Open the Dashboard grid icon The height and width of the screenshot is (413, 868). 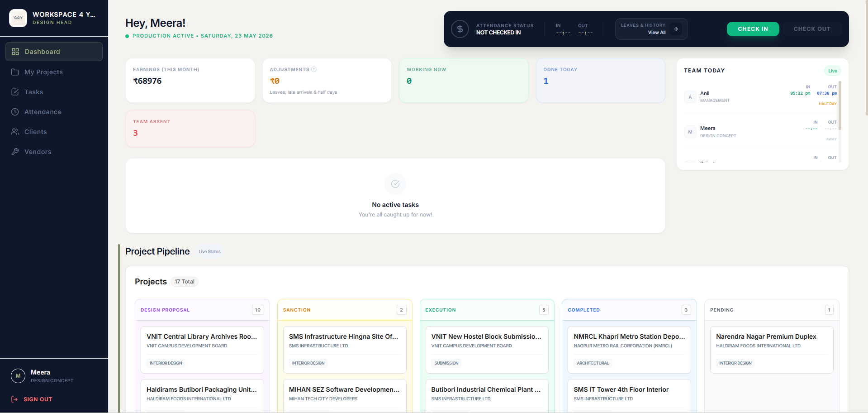point(15,52)
